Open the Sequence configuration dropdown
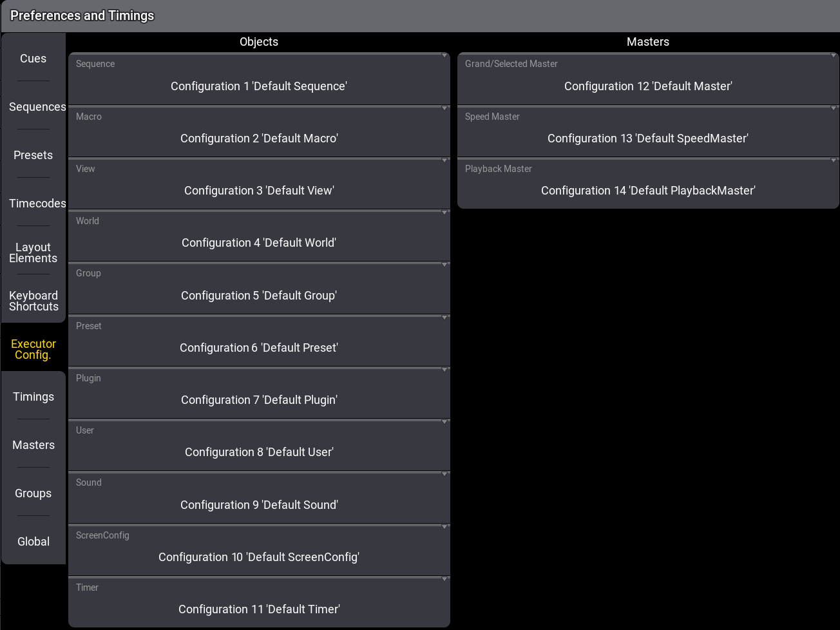Viewport: 840px width, 630px height. pyautogui.click(x=259, y=79)
